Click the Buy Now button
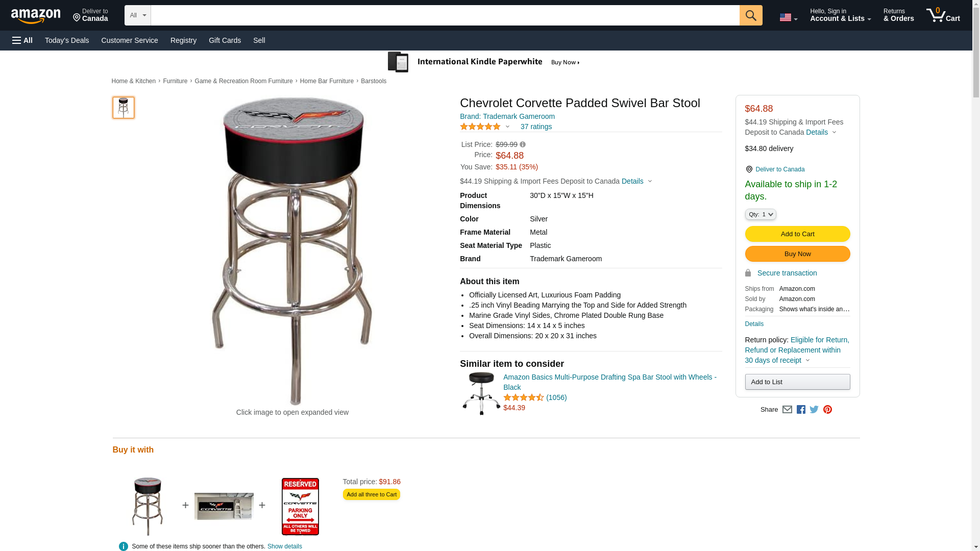980x551 pixels. [797, 254]
